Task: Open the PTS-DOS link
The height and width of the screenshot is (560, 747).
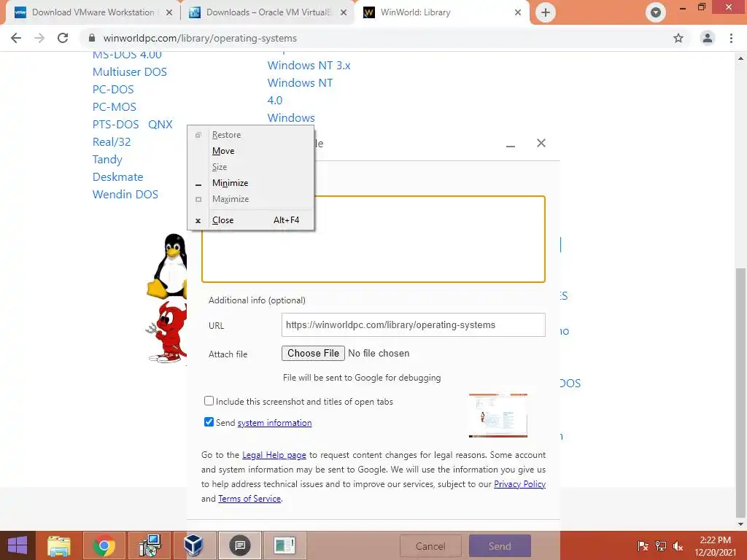Action: (x=116, y=125)
